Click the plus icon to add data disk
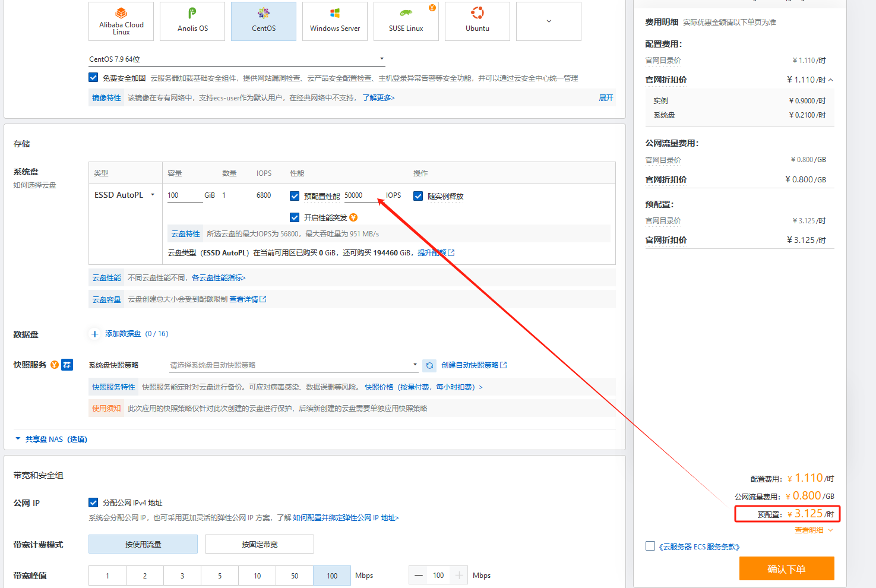876x588 pixels. point(94,334)
